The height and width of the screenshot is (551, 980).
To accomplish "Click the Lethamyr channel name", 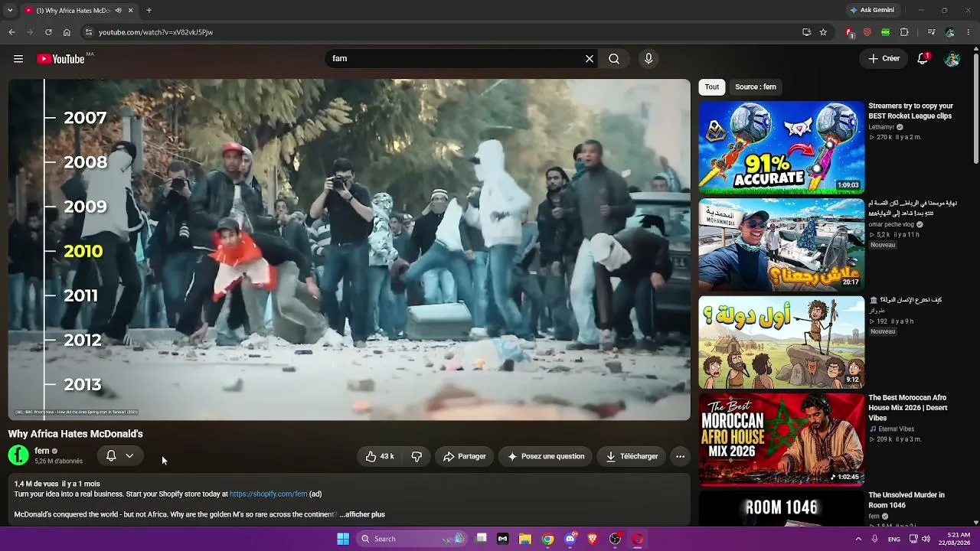I will (881, 127).
